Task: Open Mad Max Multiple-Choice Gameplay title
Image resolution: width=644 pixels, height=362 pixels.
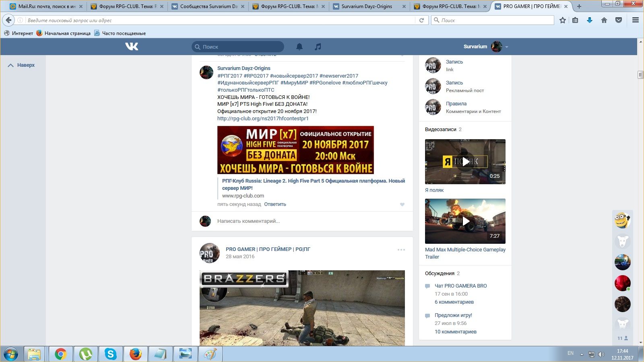Action: 465,253
